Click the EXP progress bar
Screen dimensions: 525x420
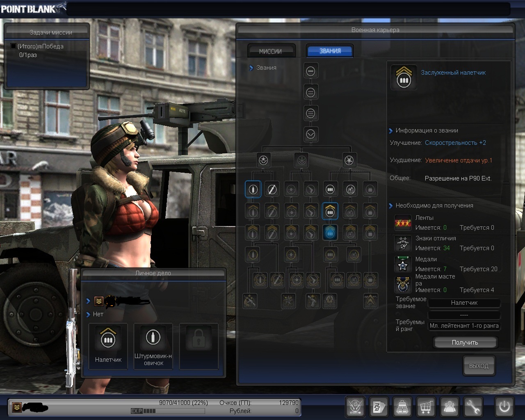pos(168,411)
